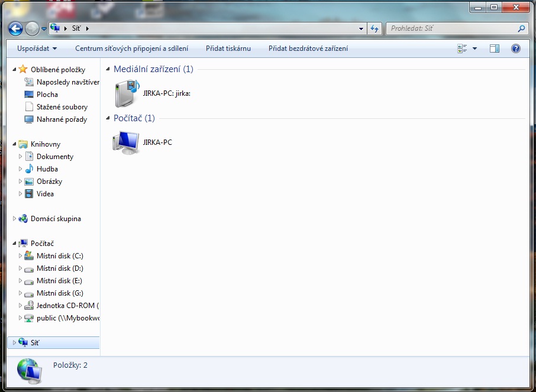The width and height of the screenshot is (536, 392).
Task: Collapse the Mediální zařízení group
Action: (108, 69)
